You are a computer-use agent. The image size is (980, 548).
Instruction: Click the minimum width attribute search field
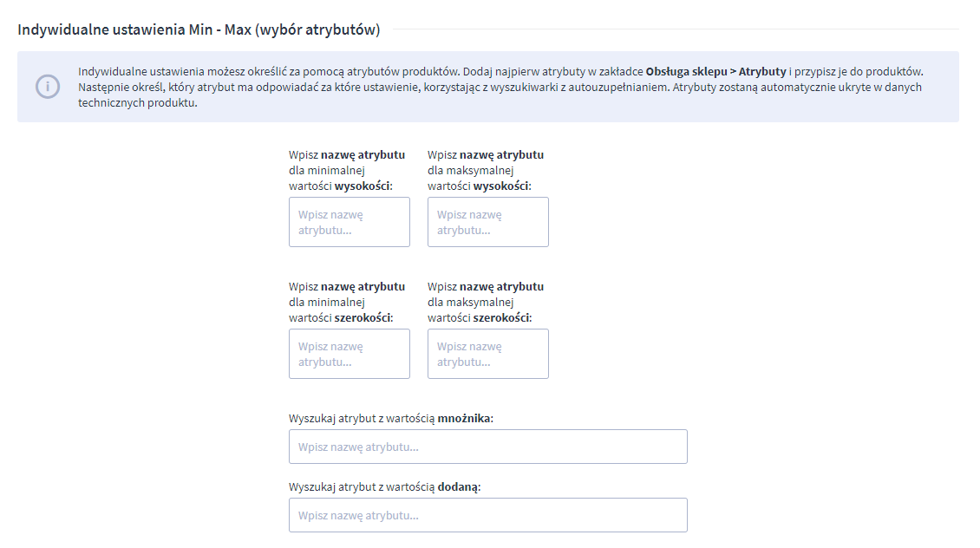coord(349,354)
